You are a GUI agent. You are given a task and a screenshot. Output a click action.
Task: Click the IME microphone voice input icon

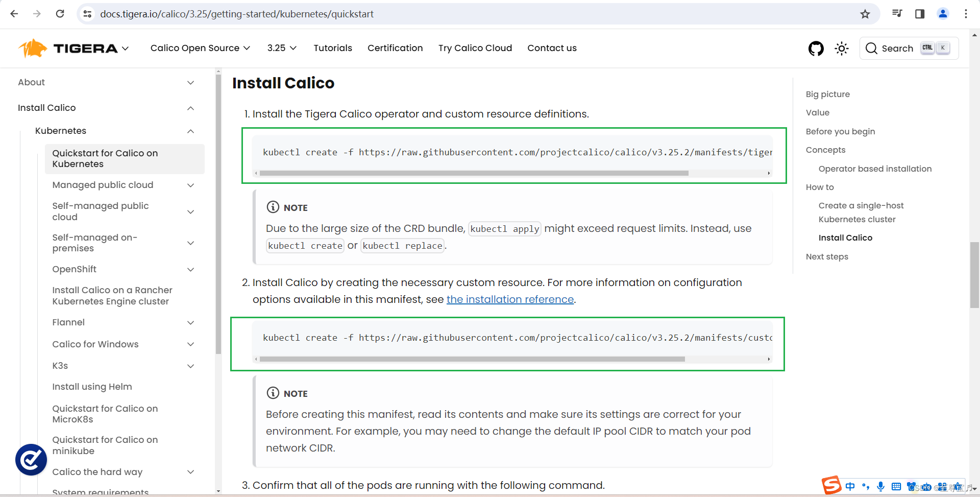tap(880, 486)
